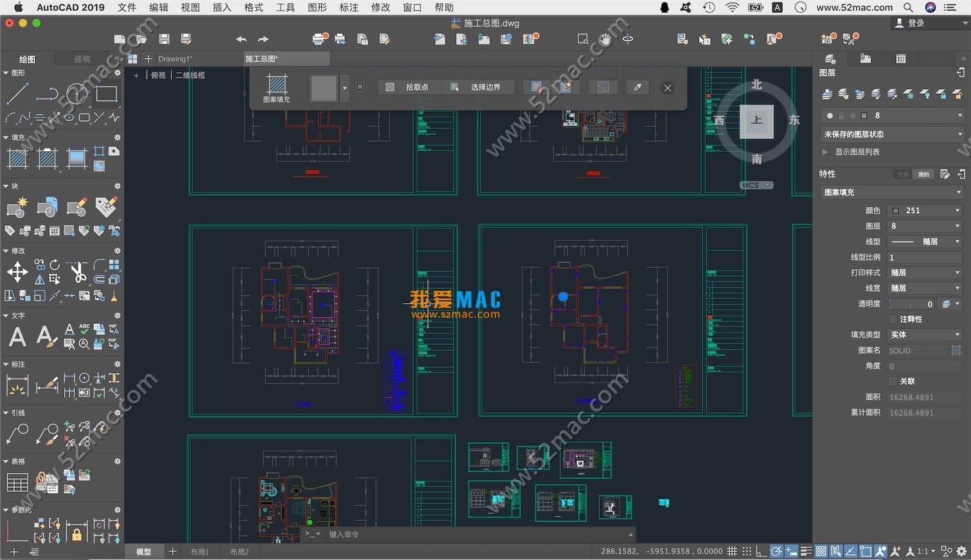Expand the 显示图层列表 disclosure triangle
The image size is (971, 560).
[x=825, y=152]
